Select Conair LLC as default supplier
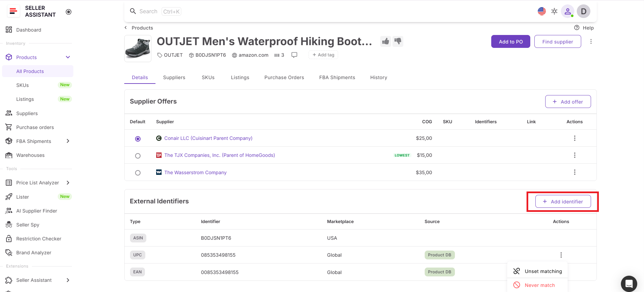 click(138, 139)
